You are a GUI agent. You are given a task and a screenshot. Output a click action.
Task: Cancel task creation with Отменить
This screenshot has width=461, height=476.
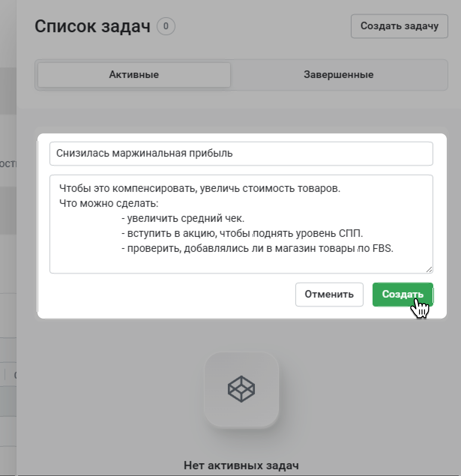click(329, 294)
